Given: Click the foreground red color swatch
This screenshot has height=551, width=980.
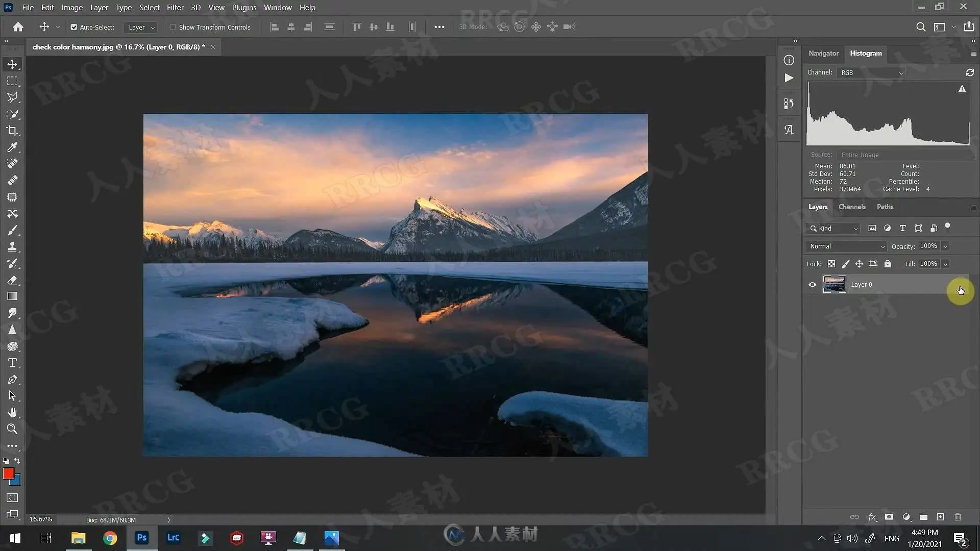Looking at the screenshot, I should click(8, 473).
